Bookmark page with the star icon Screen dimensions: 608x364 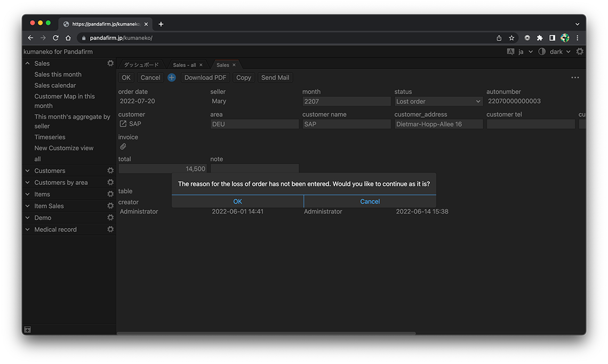[511, 38]
